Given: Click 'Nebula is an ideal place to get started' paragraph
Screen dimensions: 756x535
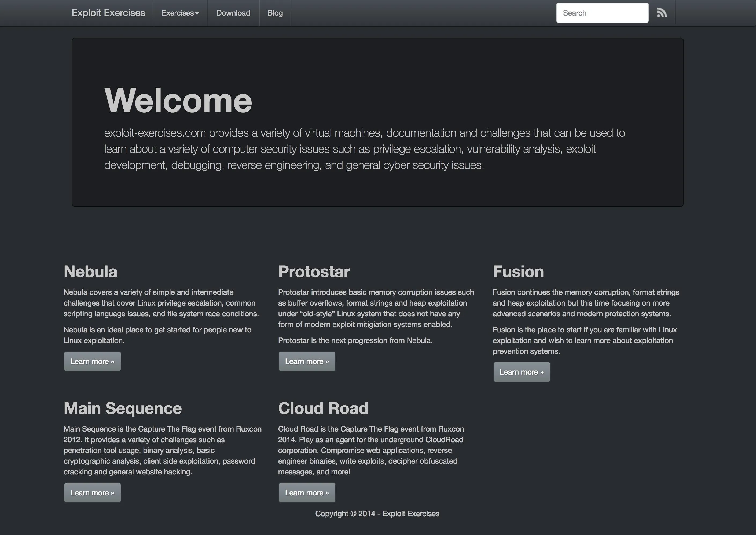Looking at the screenshot, I should pyautogui.click(x=157, y=335).
